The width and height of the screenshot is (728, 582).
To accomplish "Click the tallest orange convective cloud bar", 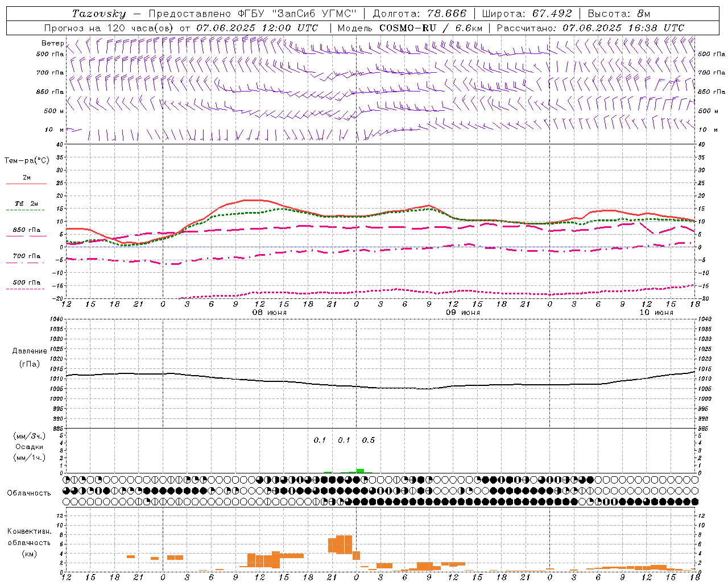I will [x=344, y=544].
